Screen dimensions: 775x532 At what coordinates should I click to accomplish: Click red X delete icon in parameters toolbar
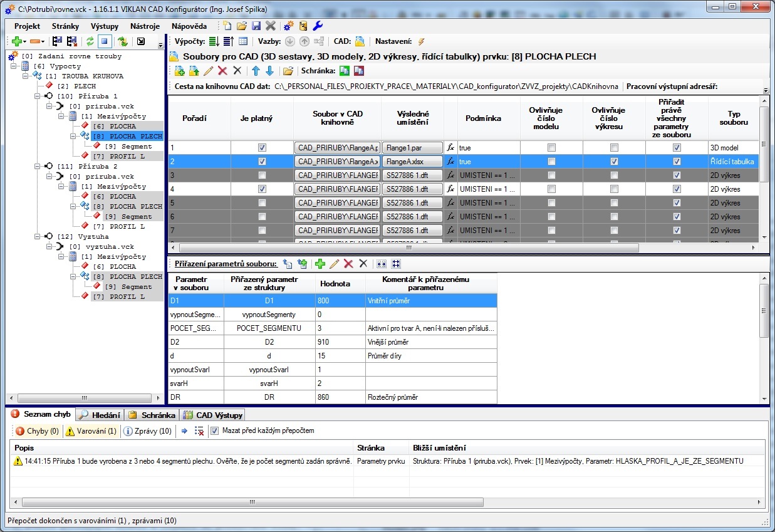point(348,264)
